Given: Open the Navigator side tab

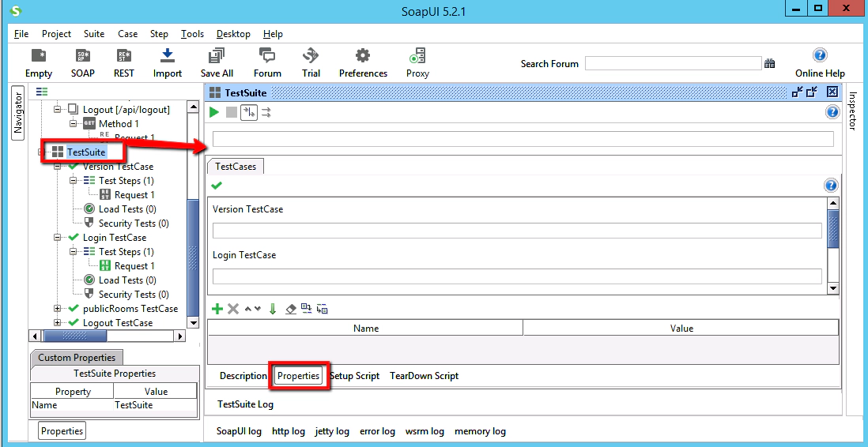Looking at the screenshot, I should pyautogui.click(x=17, y=114).
